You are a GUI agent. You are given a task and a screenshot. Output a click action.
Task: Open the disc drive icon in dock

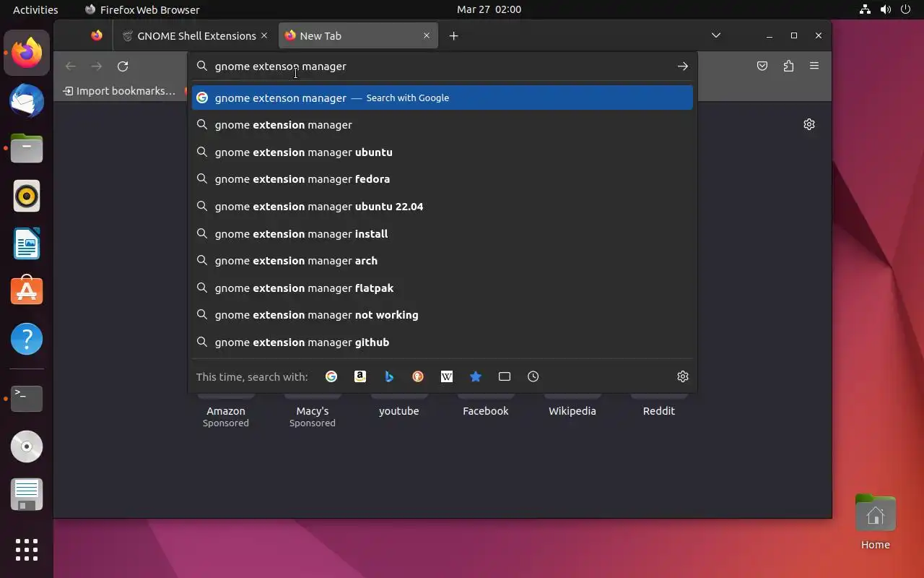pos(27,447)
